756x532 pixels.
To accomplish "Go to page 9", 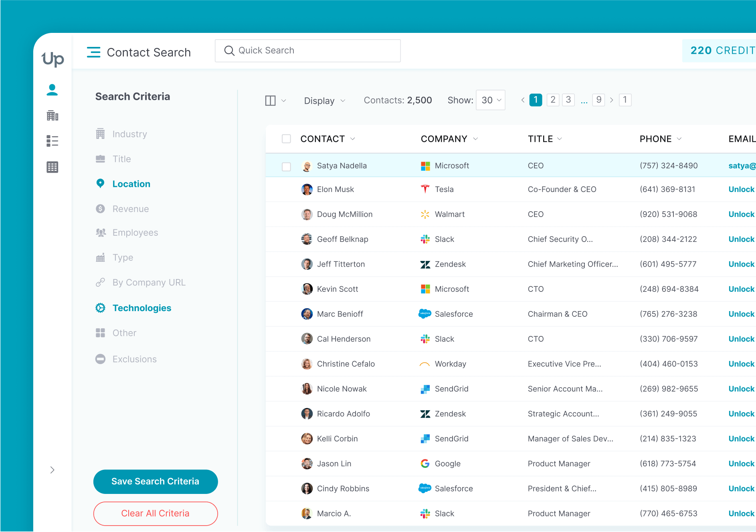I will click(598, 100).
